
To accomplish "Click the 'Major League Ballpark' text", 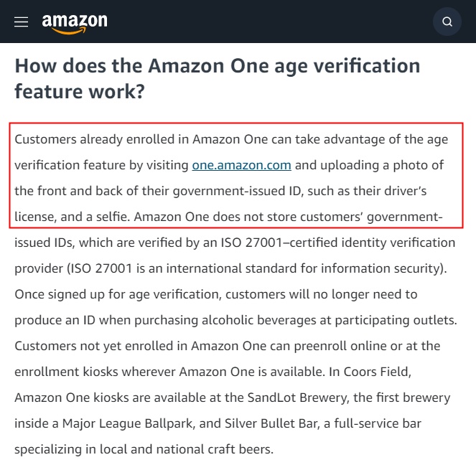I will [128, 423].
